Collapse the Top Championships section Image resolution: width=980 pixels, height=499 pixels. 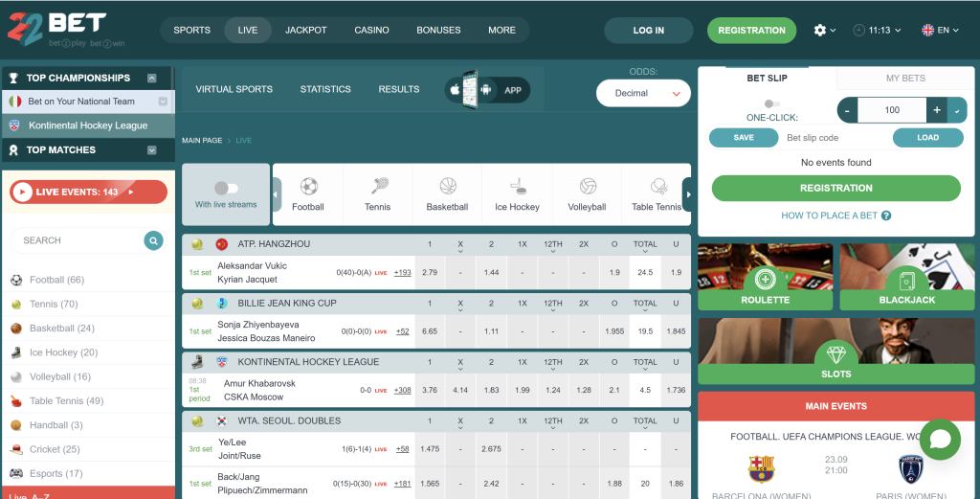[152, 79]
